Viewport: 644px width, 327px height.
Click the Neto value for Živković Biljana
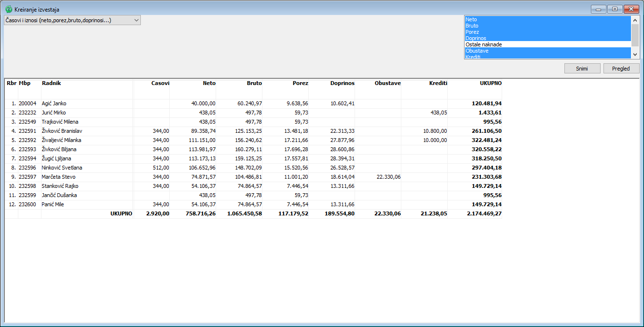click(203, 149)
